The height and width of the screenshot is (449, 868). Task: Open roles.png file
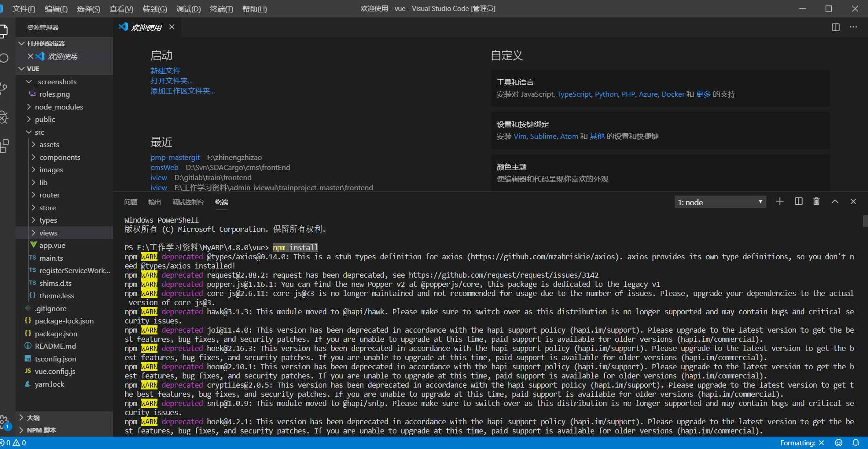[x=64, y=94]
